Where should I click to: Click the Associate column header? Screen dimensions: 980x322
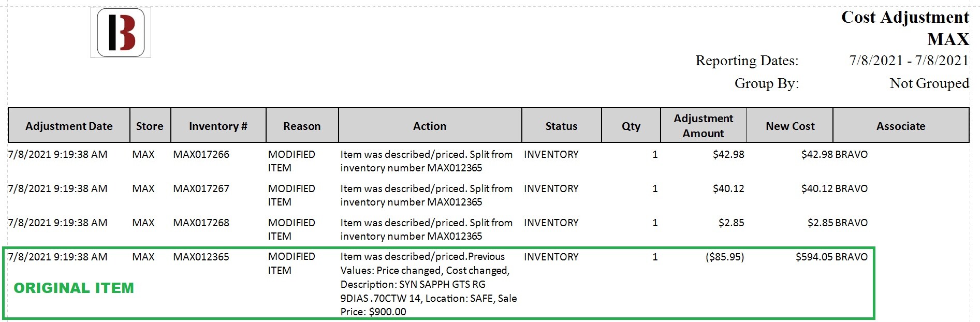901,125
